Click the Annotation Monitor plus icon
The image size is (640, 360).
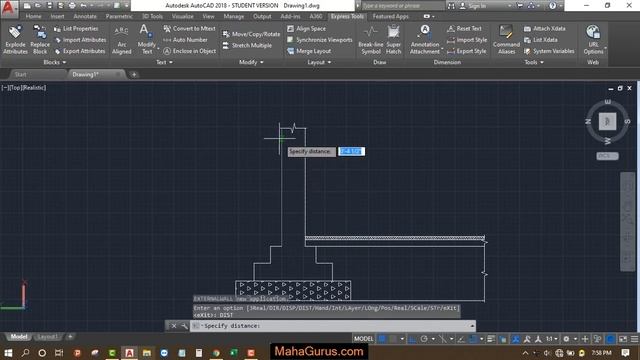click(x=585, y=339)
